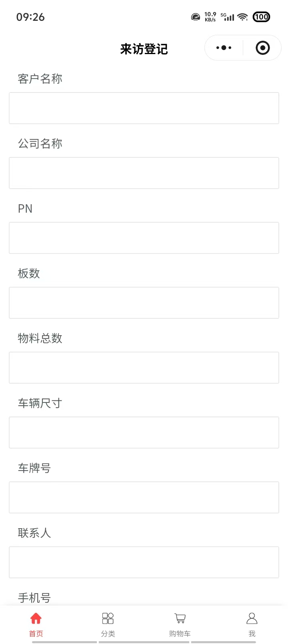Open the 购物车 shopping cart icon
The width and height of the screenshot is (288, 644).
(x=180, y=619)
